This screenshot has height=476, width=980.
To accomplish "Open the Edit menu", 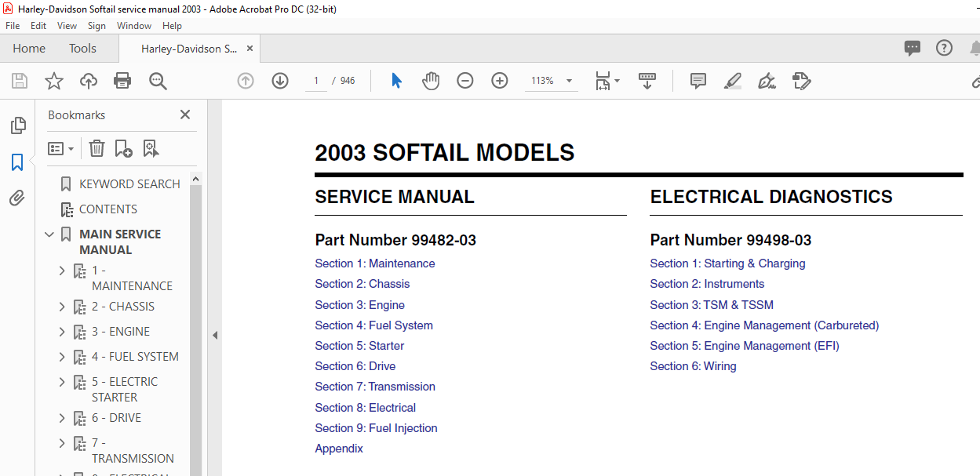I will 38,26.
